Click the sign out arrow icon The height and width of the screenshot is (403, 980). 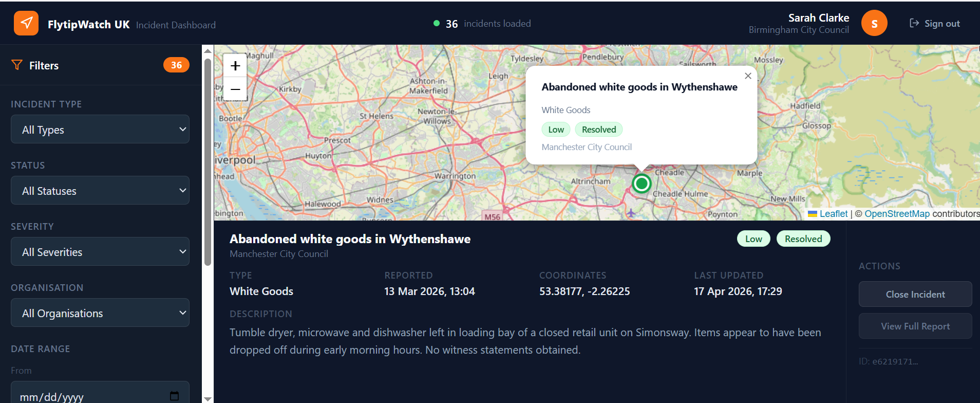point(914,23)
